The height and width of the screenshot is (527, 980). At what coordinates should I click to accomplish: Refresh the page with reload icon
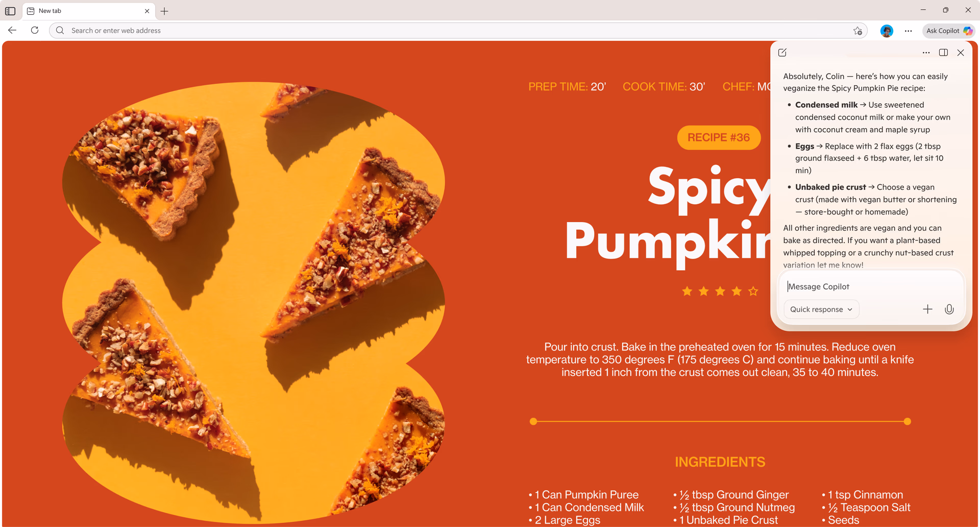coord(35,31)
